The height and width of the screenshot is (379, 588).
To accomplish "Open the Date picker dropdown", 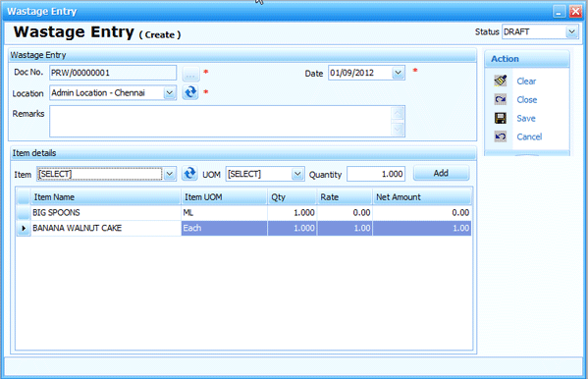I will coord(399,73).
